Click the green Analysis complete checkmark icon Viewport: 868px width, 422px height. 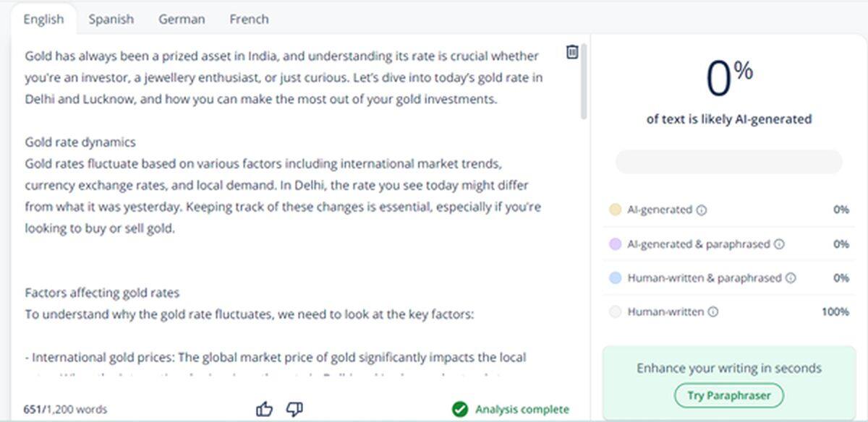pos(459,410)
